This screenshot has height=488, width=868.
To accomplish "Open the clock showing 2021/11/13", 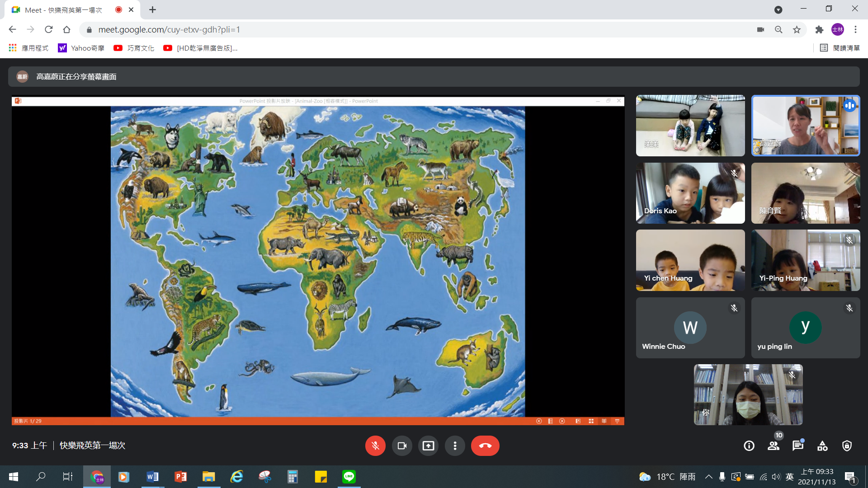I will pos(817,477).
